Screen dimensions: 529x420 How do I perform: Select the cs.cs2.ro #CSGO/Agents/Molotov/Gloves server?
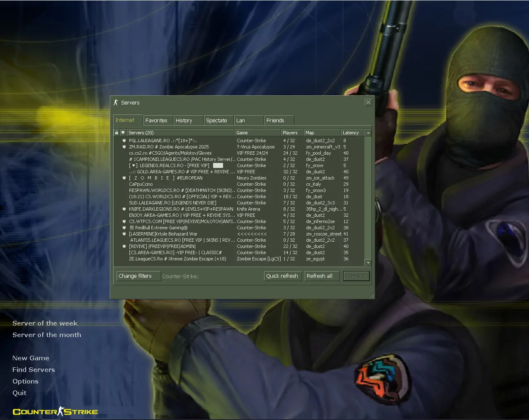(x=239, y=153)
